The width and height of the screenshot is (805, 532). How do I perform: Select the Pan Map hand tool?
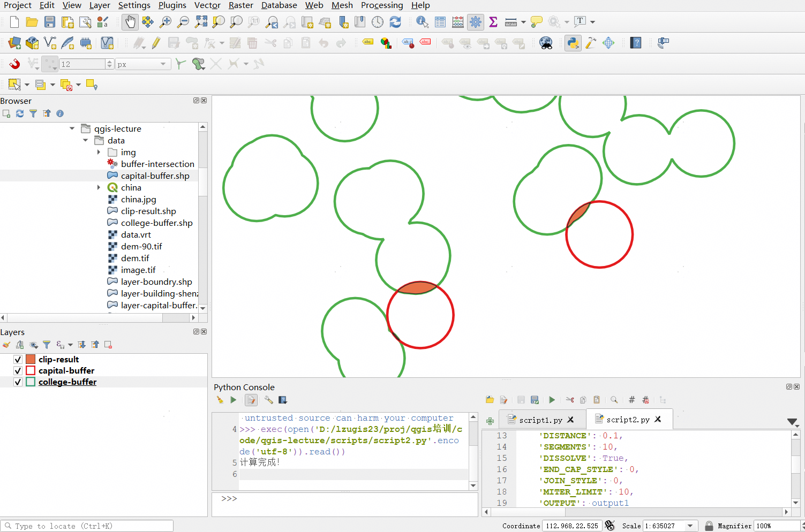130,22
